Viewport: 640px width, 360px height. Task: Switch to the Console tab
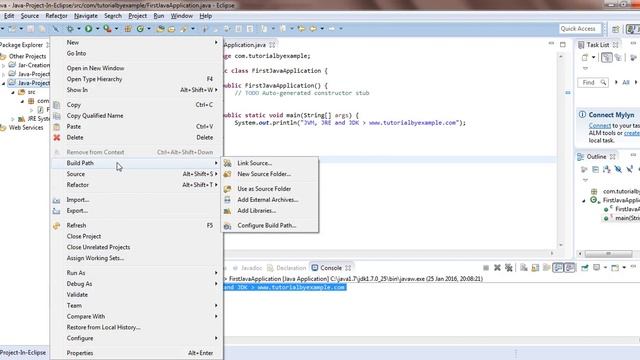pyautogui.click(x=331, y=268)
